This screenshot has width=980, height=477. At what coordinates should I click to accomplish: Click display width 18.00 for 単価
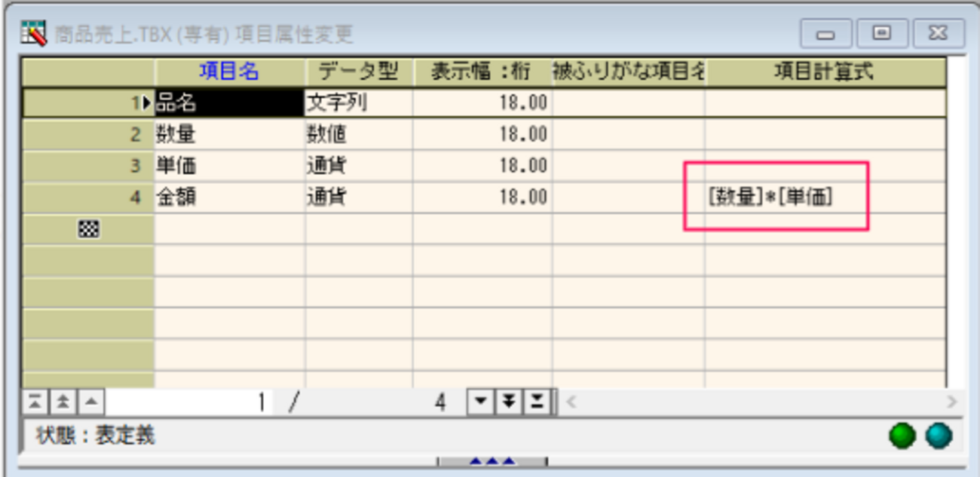coord(482,166)
